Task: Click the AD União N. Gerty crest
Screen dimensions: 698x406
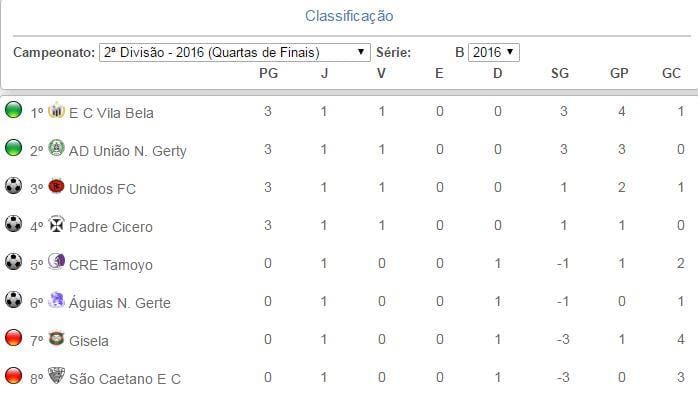Action: [x=56, y=150]
